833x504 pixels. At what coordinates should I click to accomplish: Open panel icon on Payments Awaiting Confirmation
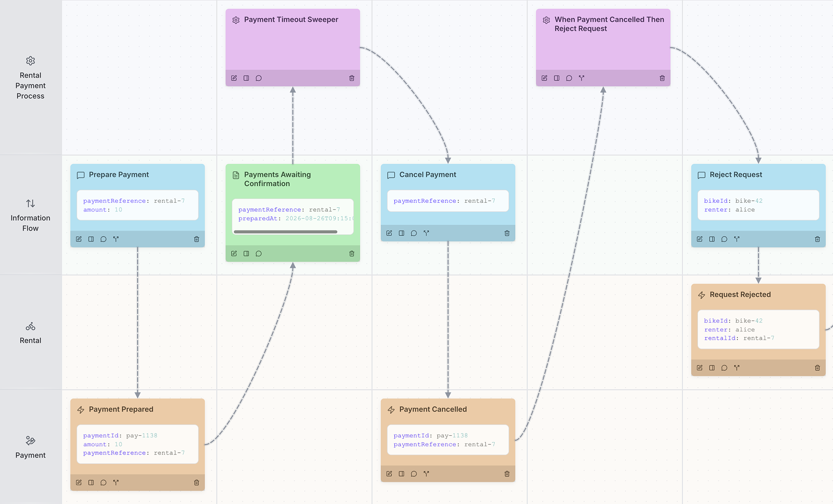click(x=246, y=254)
